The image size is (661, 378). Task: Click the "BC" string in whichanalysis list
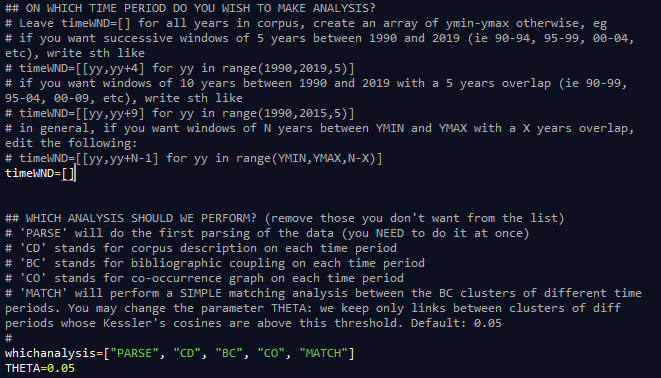pos(229,353)
